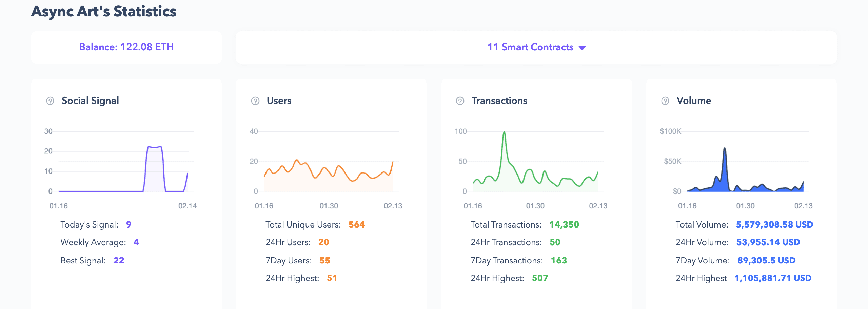Screen dimensions: 868x309
Task: Click the Transactions card title
Action: [499, 101]
